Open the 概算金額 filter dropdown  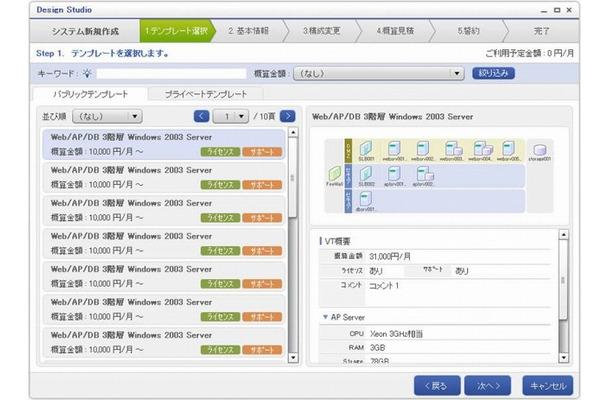379,73
